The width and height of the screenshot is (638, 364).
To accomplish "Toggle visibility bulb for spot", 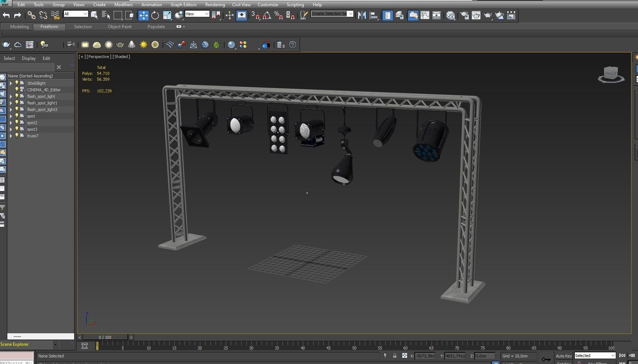I will pos(17,116).
